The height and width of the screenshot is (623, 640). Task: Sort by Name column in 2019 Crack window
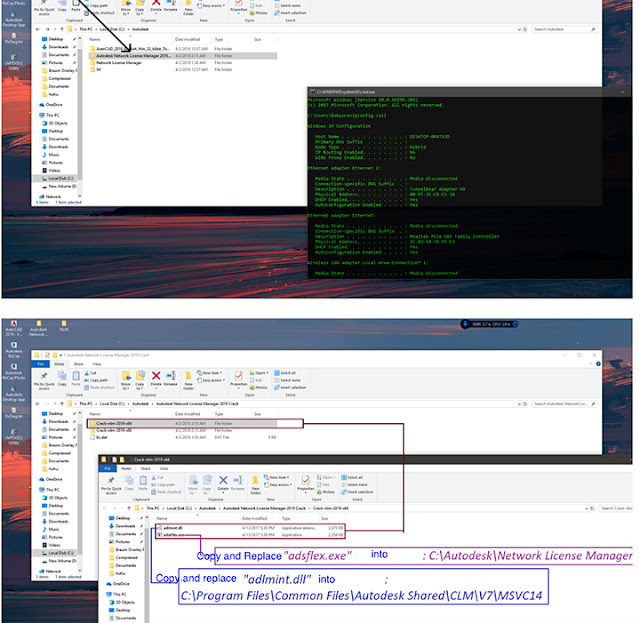[95, 414]
